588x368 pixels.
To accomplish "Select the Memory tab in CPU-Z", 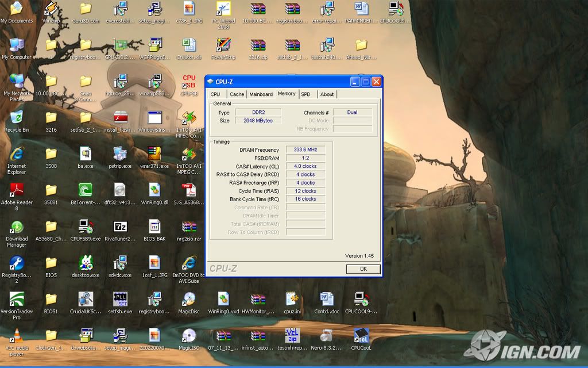I will pos(287,94).
